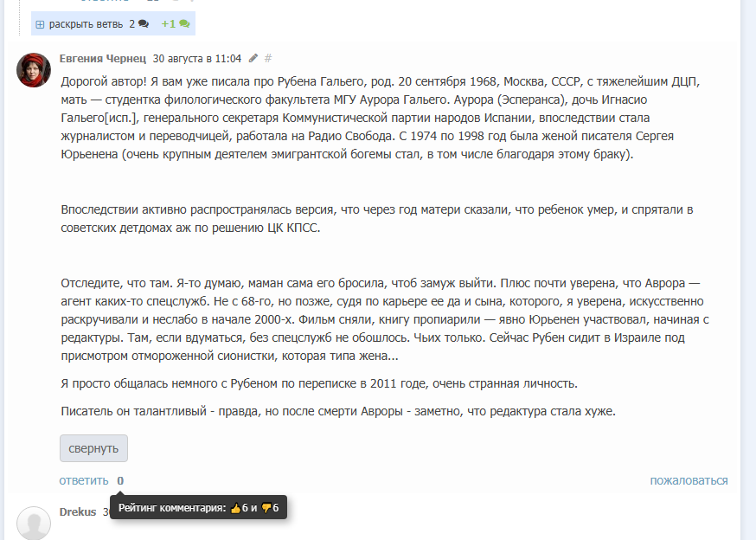
Task: Click the pencil edit icon on the comment
Action: [x=253, y=58]
